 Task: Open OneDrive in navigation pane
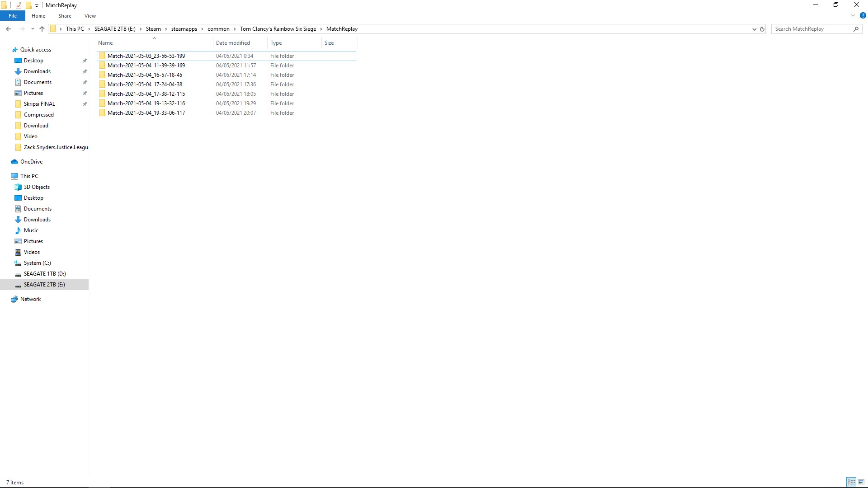(31, 162)
